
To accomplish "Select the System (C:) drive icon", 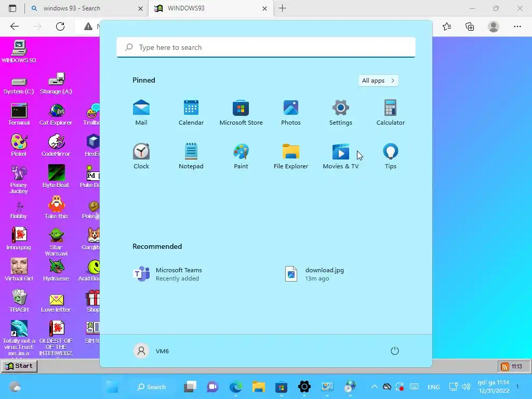I will coord(19,86).
